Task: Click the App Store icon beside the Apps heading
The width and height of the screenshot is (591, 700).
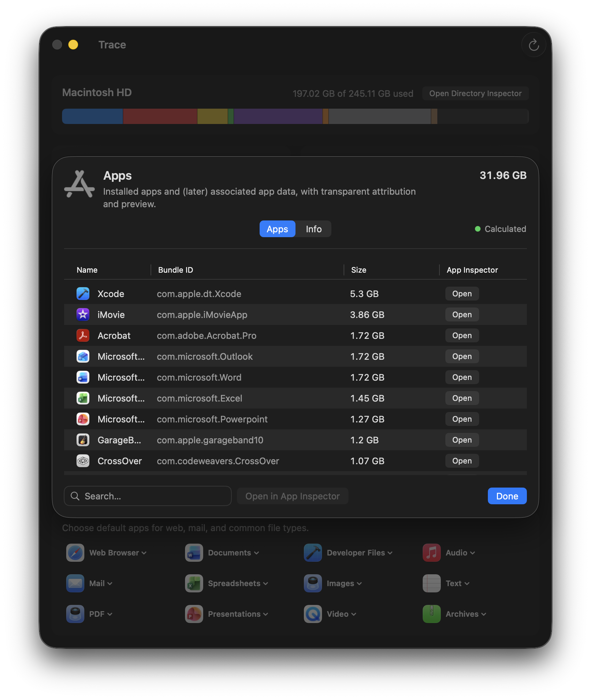Action: [79, 185]
